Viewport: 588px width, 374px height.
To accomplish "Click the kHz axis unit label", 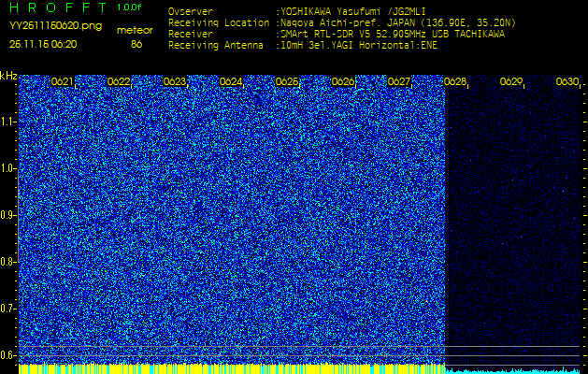I will pyautogui.click(x=8, y=77).
